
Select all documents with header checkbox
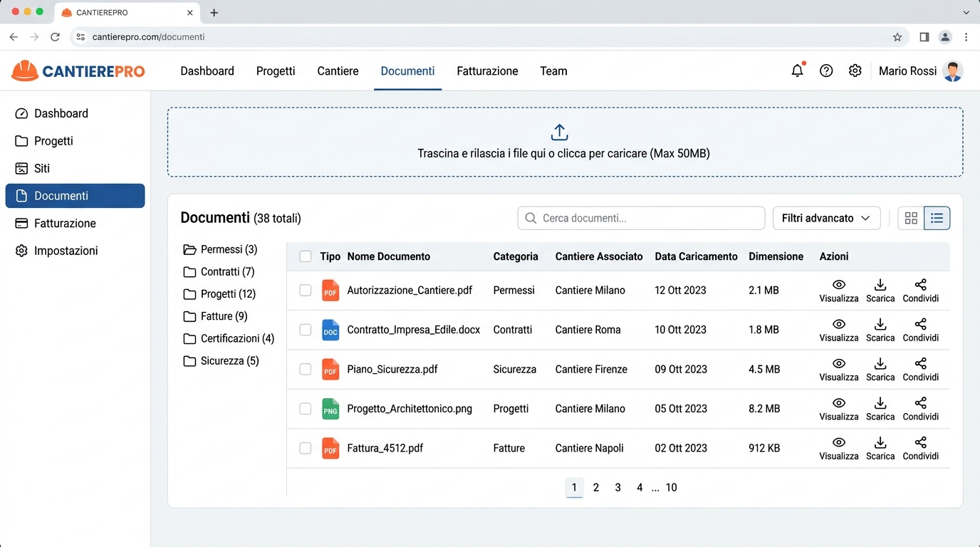coord(306,256)
